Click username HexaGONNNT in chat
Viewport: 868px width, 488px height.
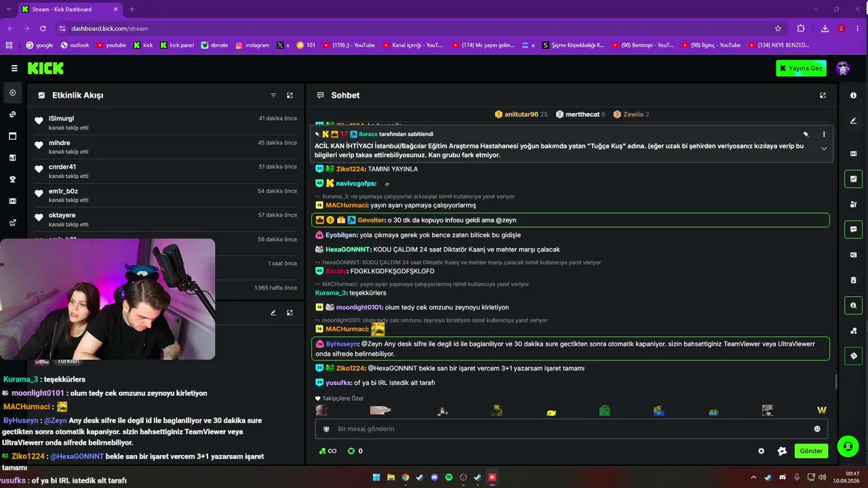coord(348,249)
